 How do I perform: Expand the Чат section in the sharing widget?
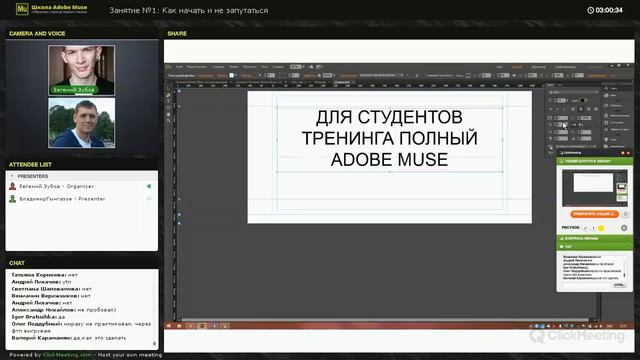pos(594,247)
